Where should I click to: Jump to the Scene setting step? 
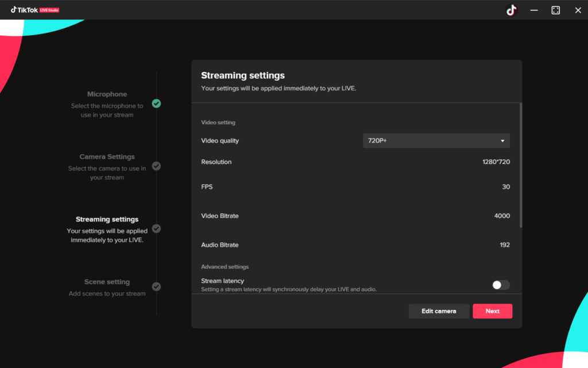coord(107,282)
